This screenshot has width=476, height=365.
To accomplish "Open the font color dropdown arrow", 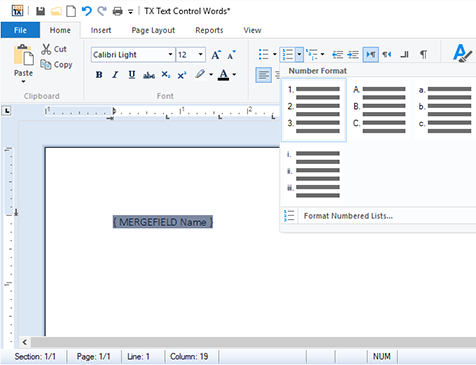I will coord(234,75).
